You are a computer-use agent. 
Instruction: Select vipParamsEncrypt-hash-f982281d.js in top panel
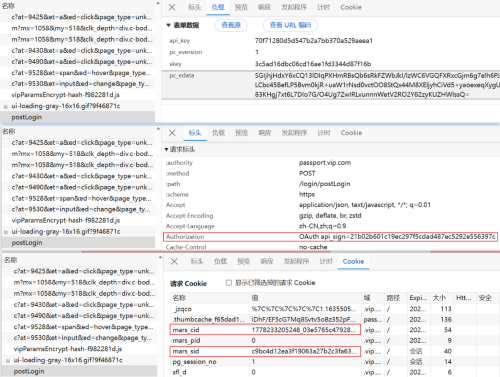coord(78,95)
